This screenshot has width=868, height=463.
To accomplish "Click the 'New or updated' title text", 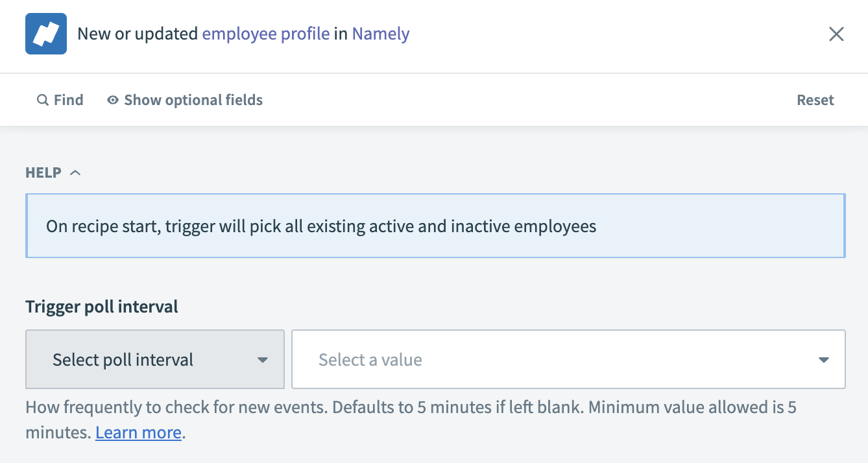I will tap(138, 34).
